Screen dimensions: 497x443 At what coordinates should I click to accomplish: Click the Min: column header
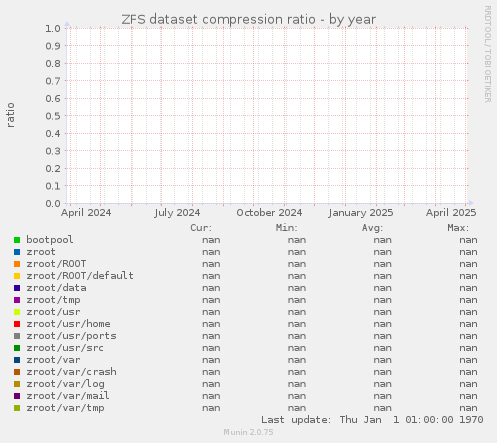click(287, 228)
